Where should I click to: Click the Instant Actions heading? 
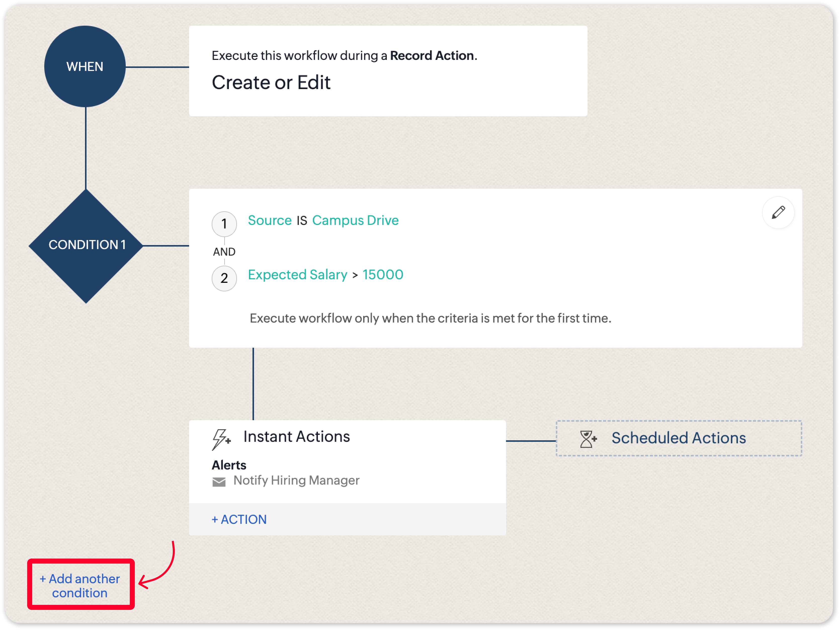[296, 437]
